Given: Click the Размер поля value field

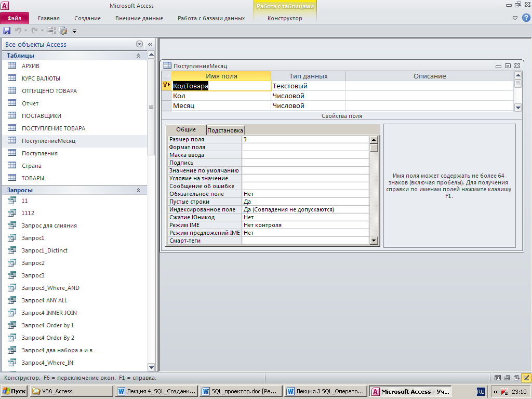Looking at the screenshot, I should coord(305,139).
